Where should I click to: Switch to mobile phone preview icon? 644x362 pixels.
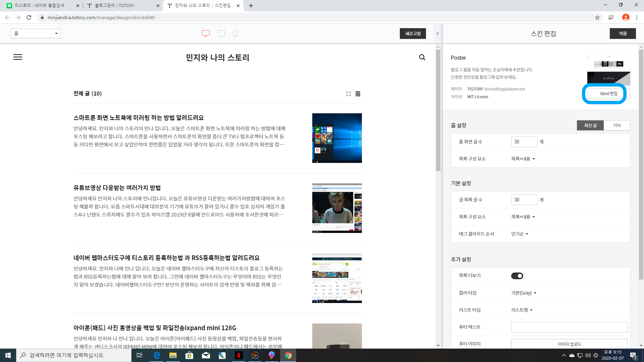click(x=235, y=34)
